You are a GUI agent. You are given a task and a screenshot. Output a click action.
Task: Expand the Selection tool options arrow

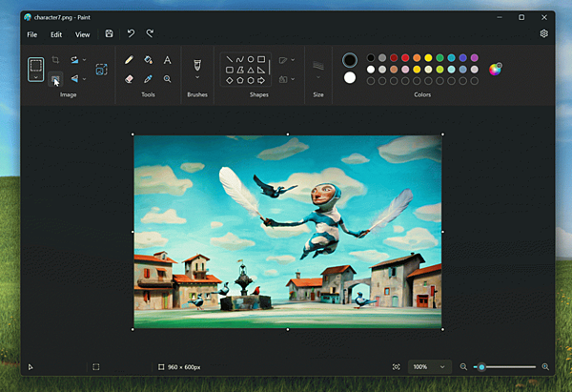36,77
